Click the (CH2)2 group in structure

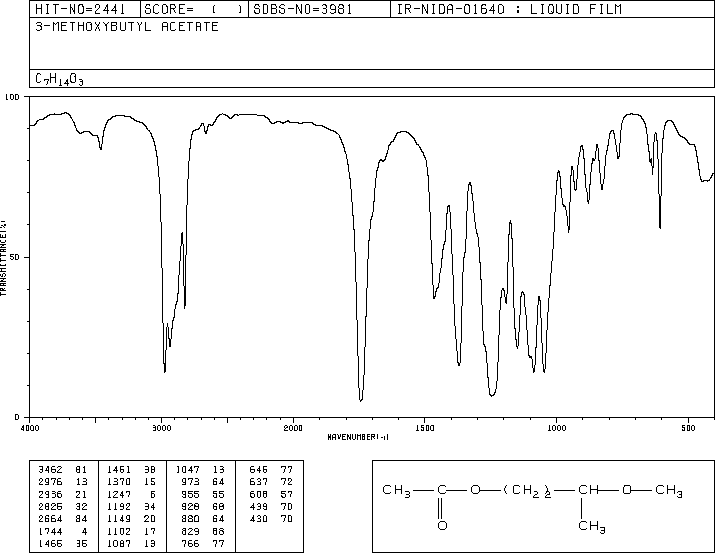528,491
